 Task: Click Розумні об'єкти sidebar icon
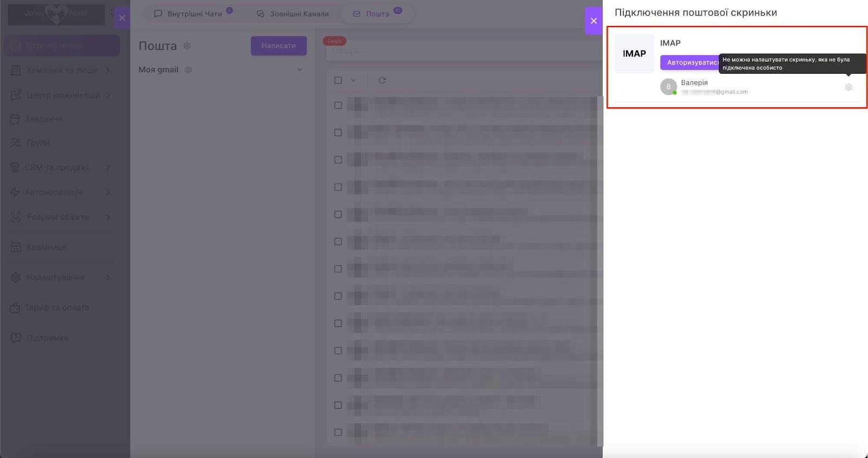[x=16, y=217]
